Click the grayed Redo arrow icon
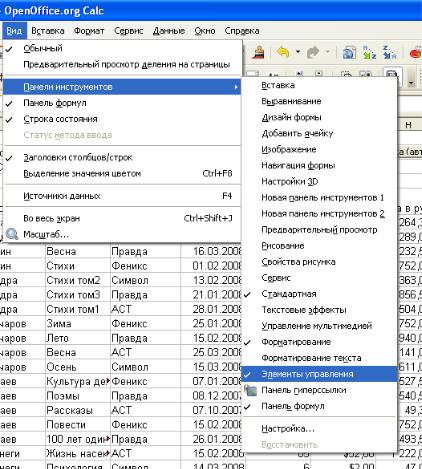 coord(313,52)
